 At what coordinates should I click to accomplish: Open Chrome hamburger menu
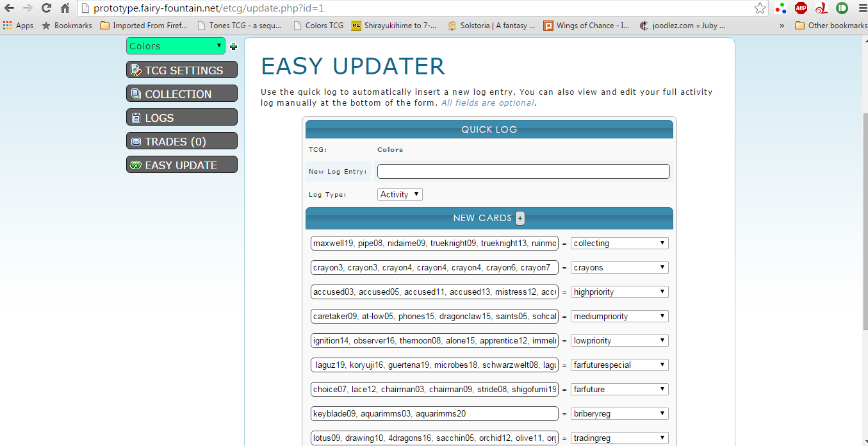(x=862, y=8)
